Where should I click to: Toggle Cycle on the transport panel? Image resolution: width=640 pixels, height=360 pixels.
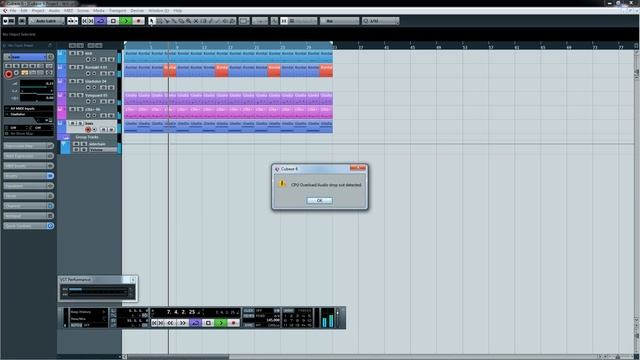(x=196, y=323)
